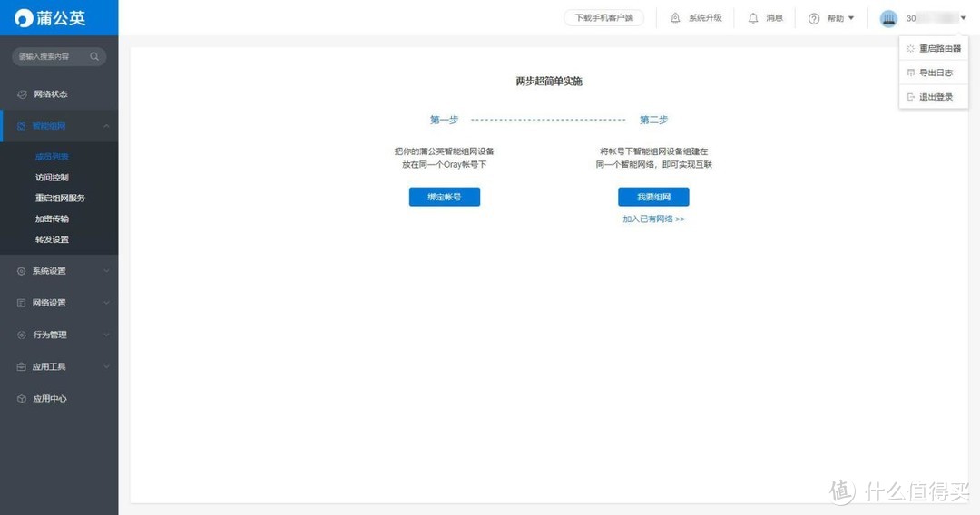Collapse the 智能组网 section chevron
Viewport: 980px width, 515px height.
[x=106, y=126]
